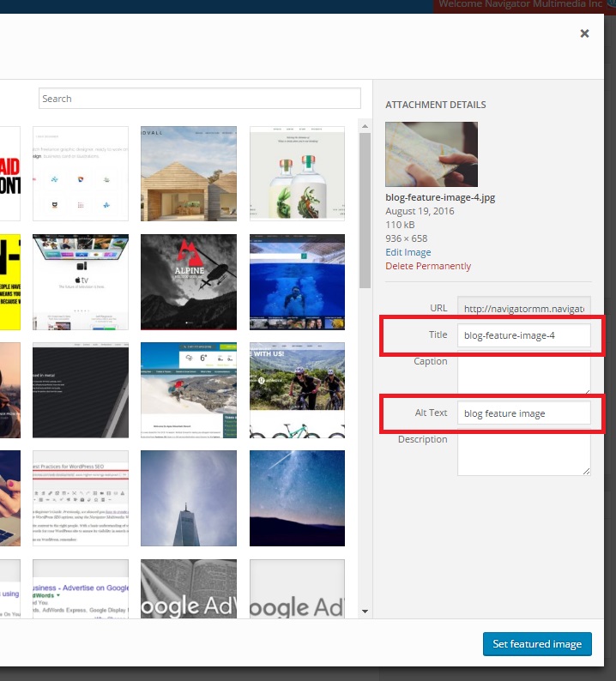The width and height of the screenshot is (616, 681).
Task: Select the skier resort website thumbnail
Action: pyautogui.click(x=189, y=390)
